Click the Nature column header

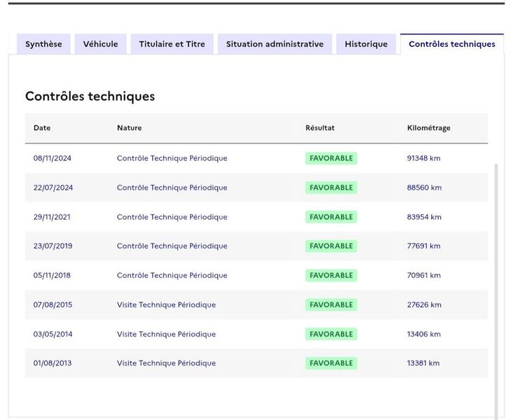(x=129, y=128)
